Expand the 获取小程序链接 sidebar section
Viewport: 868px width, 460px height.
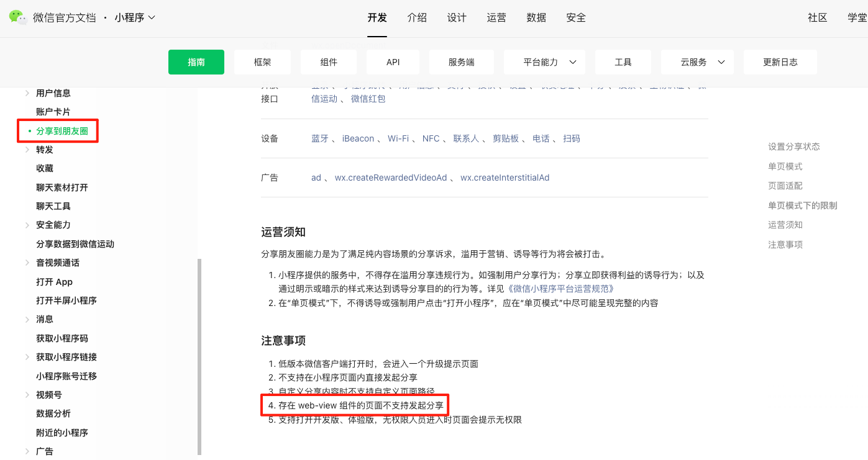[x=27, y=357]
